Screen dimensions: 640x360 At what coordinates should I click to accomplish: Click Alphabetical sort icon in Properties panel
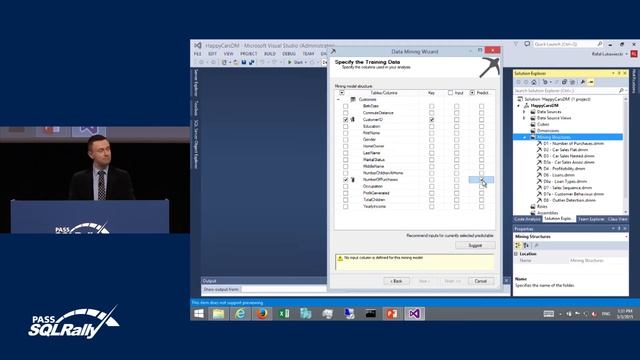(x=526, y=245)
